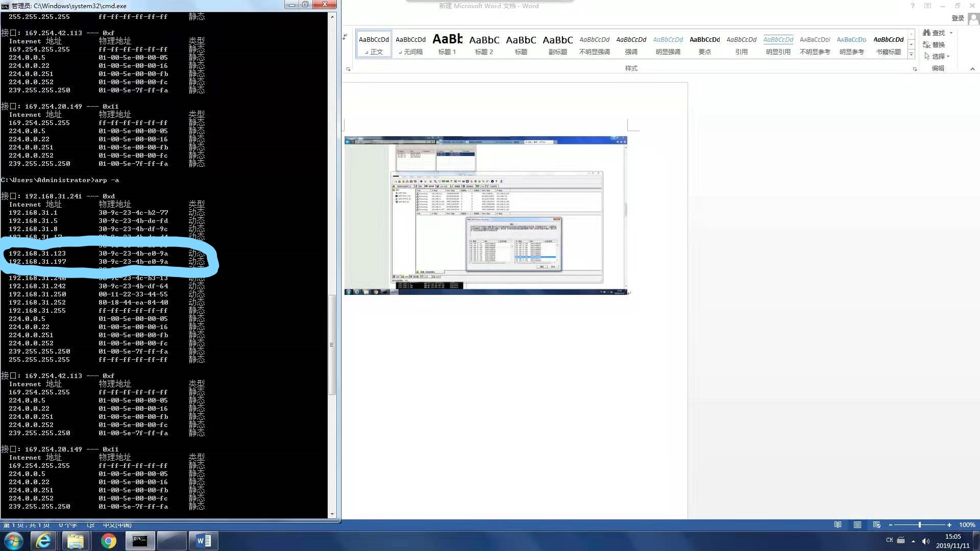Apply the 标题 1 heading style
980x551 pixels.
pyautogui.click(x=447, y=44)
